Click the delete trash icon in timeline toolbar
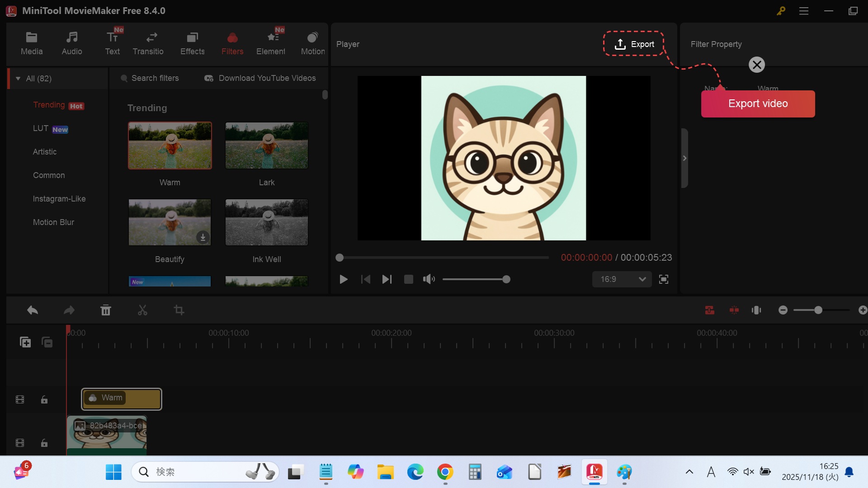 pos(105,310)
